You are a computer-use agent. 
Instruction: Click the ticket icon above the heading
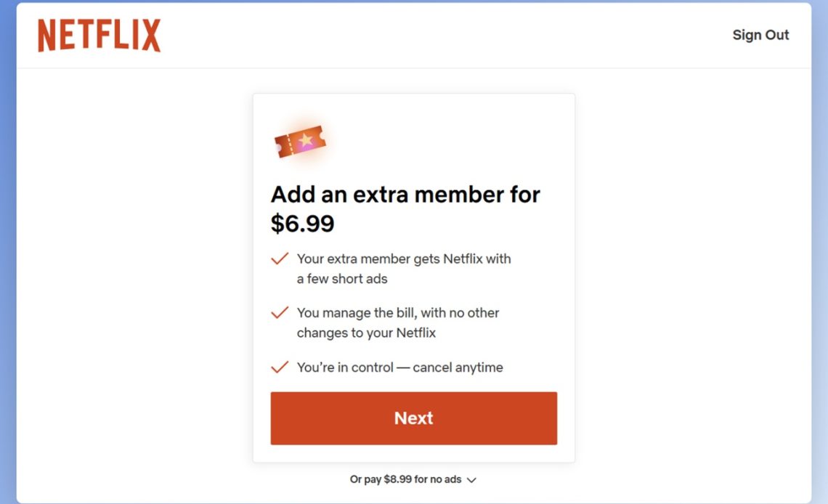click(x=300, y=142)
